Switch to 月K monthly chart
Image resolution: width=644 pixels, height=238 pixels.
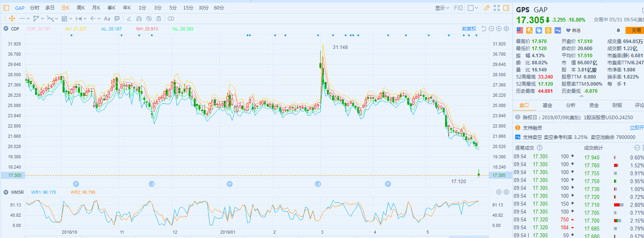96,8
